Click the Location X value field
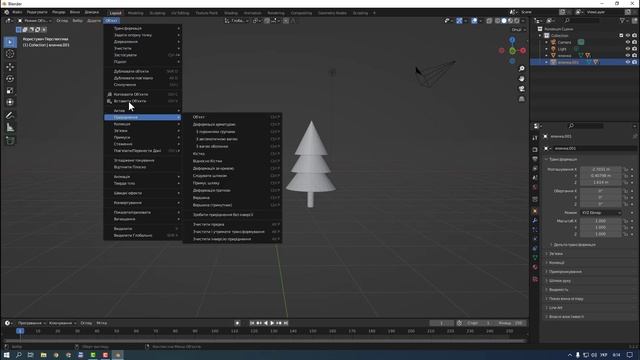 coord(600,169)
